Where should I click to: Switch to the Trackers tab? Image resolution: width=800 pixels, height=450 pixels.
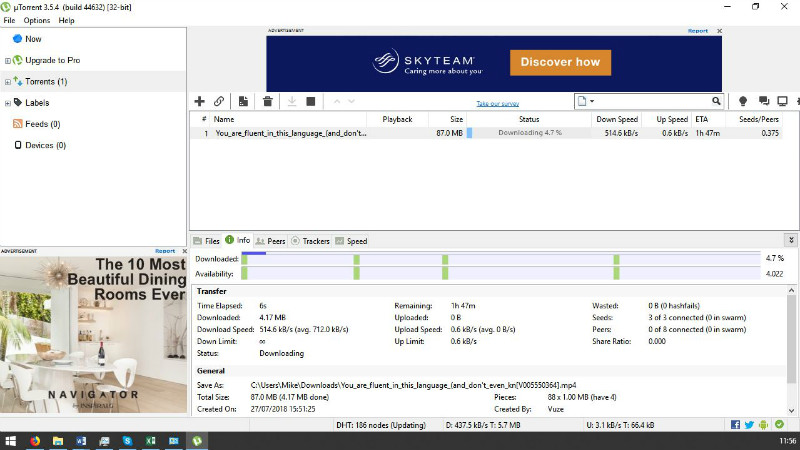pyautogui.click(x=310, y=241)
